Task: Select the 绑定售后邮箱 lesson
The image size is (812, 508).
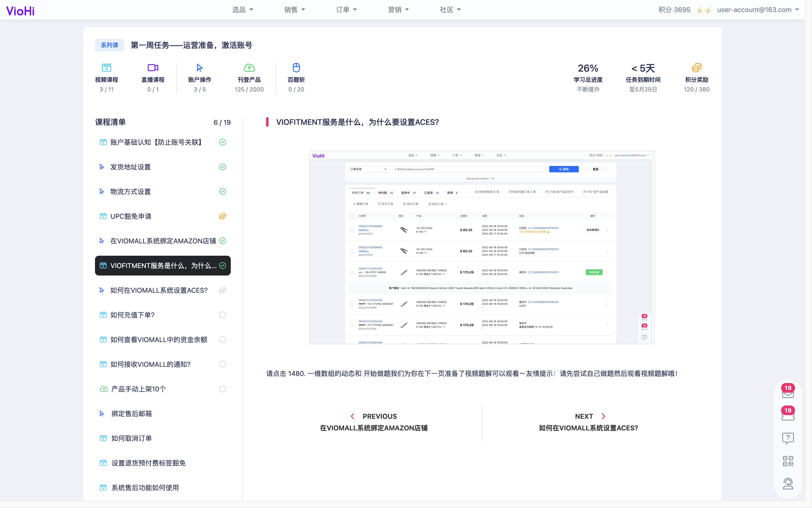Action: (x=163, y=413)
